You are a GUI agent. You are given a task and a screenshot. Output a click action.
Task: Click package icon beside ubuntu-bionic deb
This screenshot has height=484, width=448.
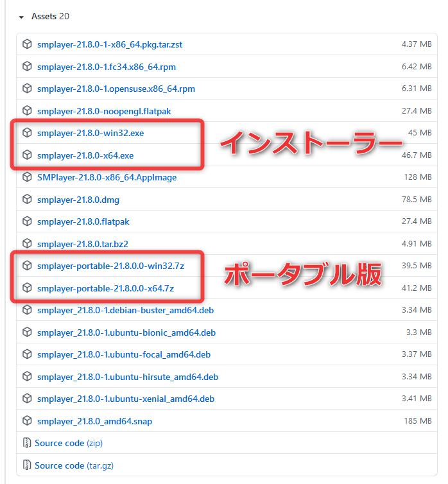tap(27, 332)
